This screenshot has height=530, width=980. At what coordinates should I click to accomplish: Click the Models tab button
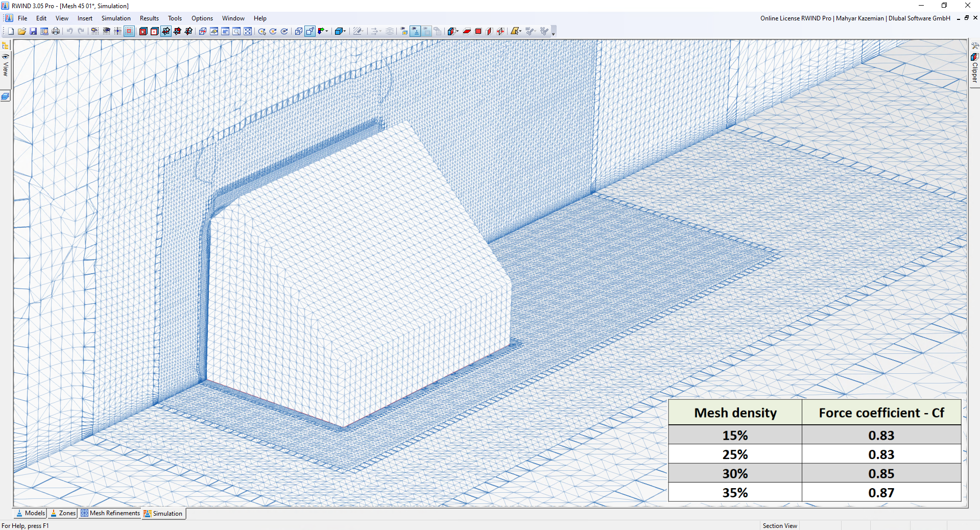click(30, 514)
